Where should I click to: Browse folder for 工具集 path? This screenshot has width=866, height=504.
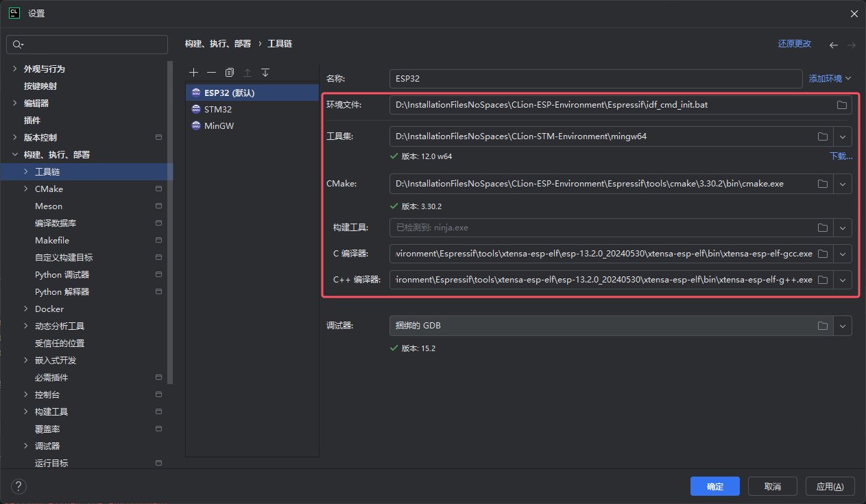click(823, 136)
